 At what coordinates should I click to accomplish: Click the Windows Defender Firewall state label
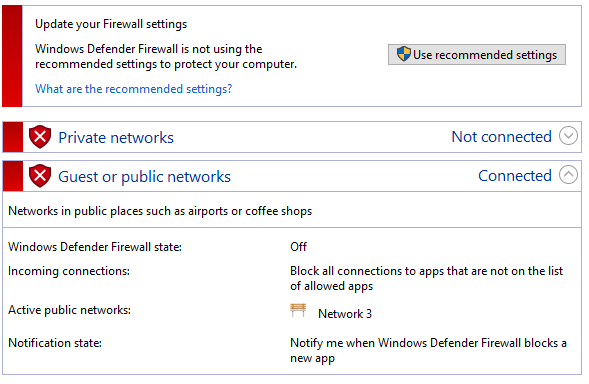tap(95, 247)
